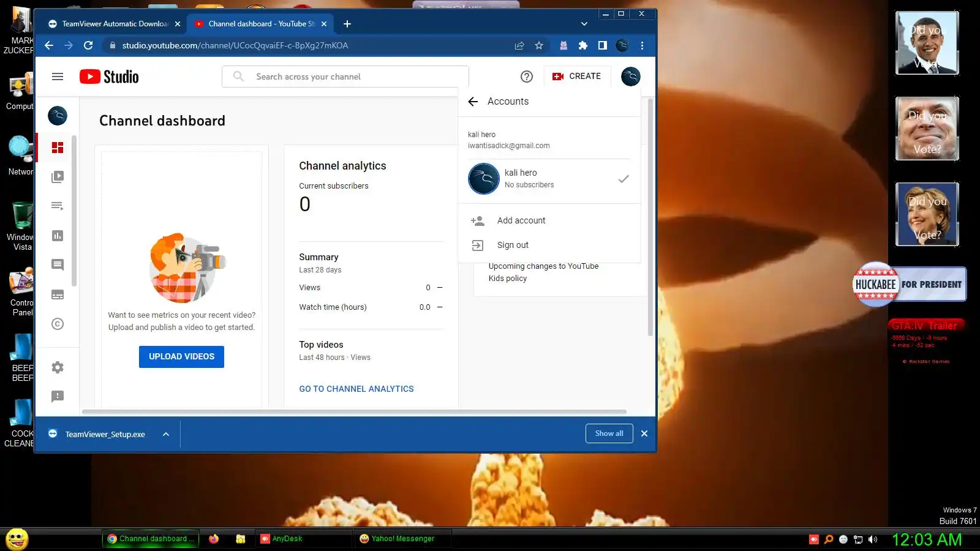Click the Firefox icon in the taskbar
The width and height of the screenshot is (980, 551).
214,539
